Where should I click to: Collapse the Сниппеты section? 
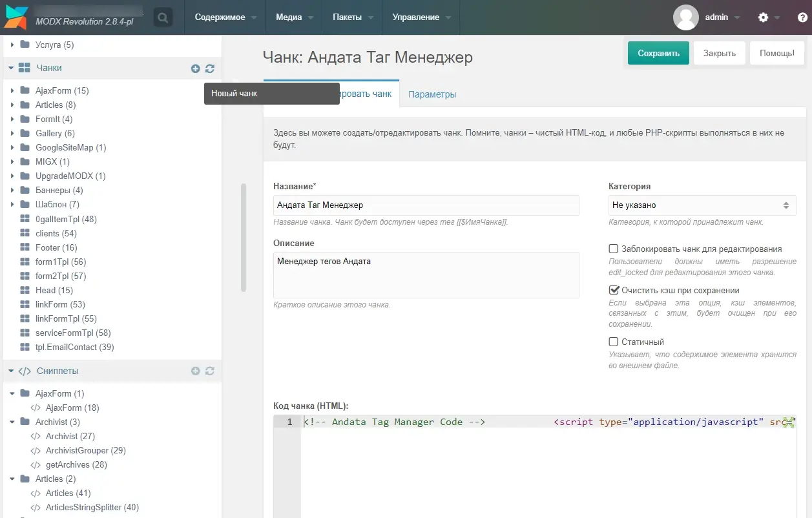(11, 371)
